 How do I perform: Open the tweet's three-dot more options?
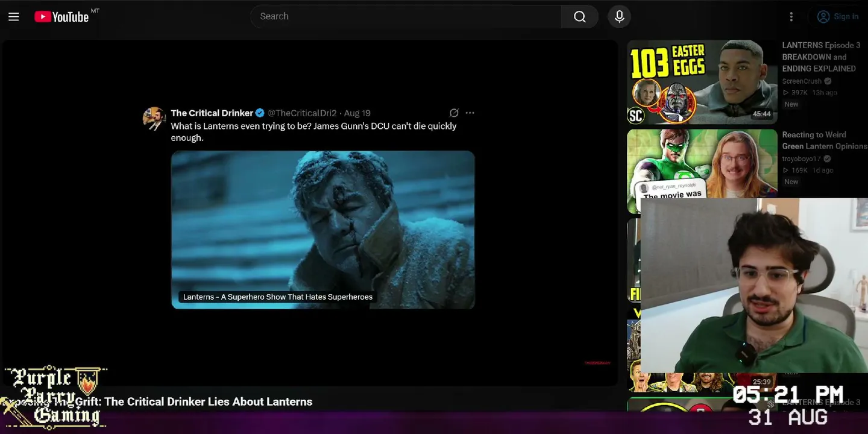[470, 113]
